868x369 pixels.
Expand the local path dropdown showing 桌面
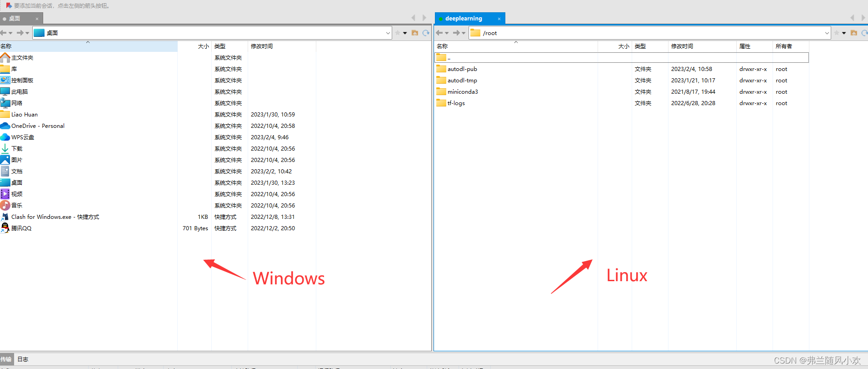tap(388, 33)
